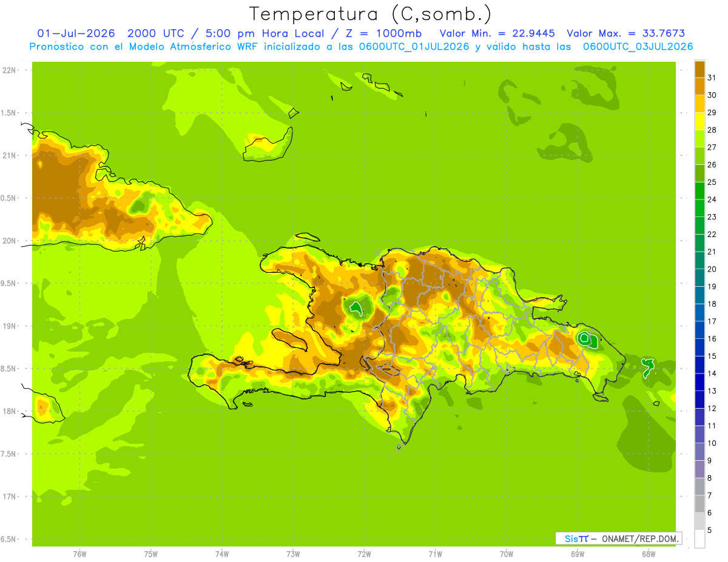Click the 74W longitude axis label
728x562 pixels.
221,554
